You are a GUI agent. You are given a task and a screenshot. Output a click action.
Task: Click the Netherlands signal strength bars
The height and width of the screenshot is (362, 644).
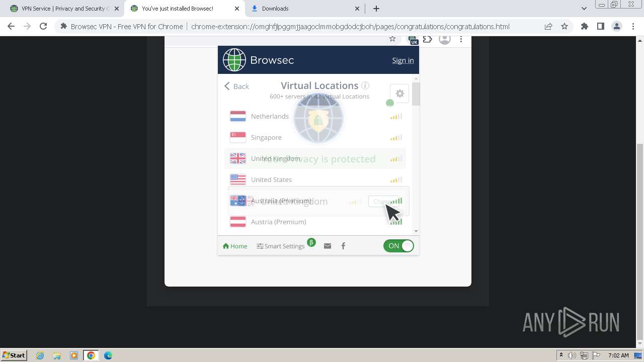click(396, 117)
